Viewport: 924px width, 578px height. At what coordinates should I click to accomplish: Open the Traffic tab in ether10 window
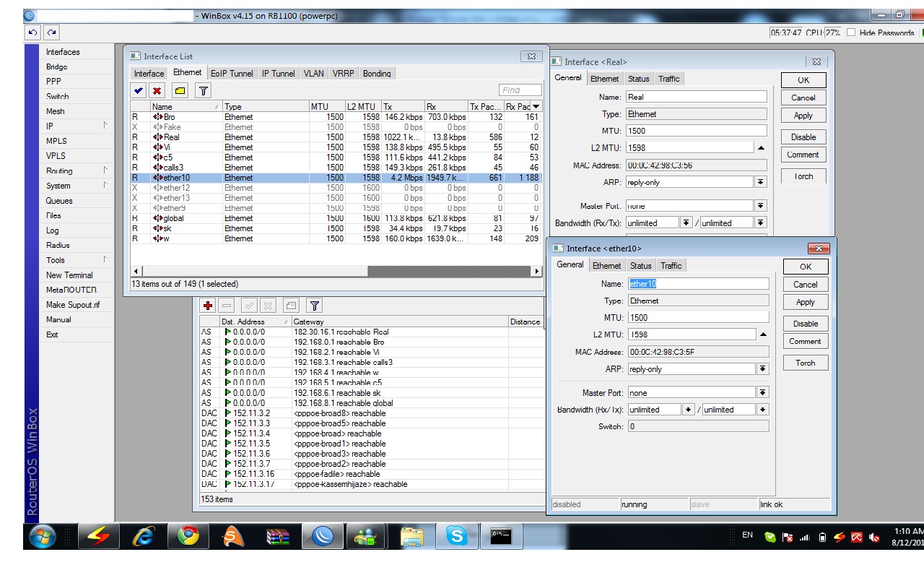point(671,266)
